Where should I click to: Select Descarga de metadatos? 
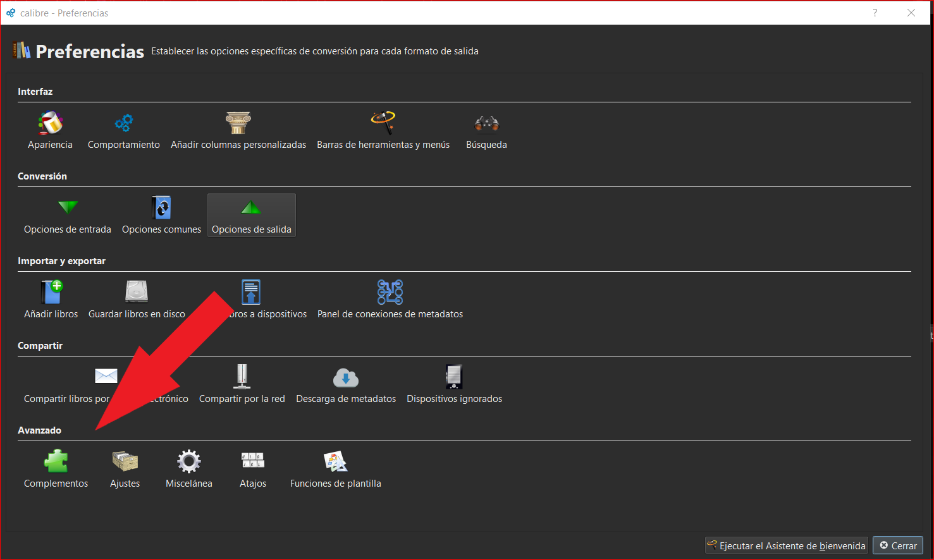point(346,385)
